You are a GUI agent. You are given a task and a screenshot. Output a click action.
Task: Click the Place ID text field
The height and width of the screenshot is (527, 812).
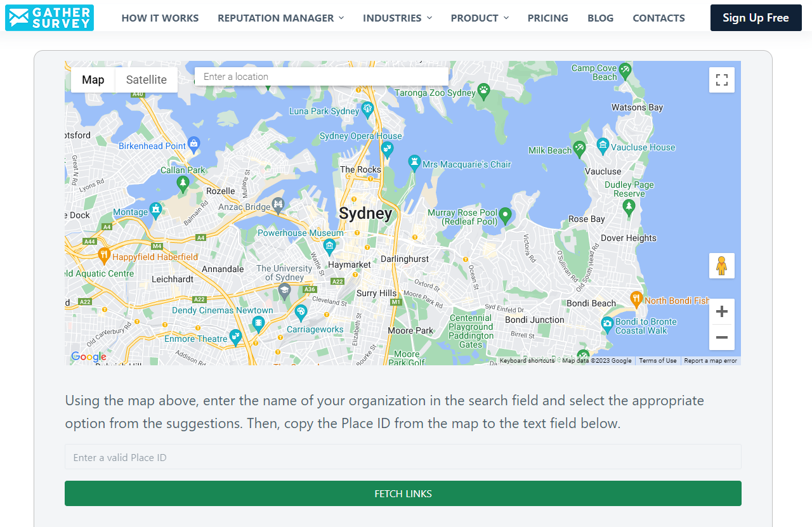click(403, 457)
